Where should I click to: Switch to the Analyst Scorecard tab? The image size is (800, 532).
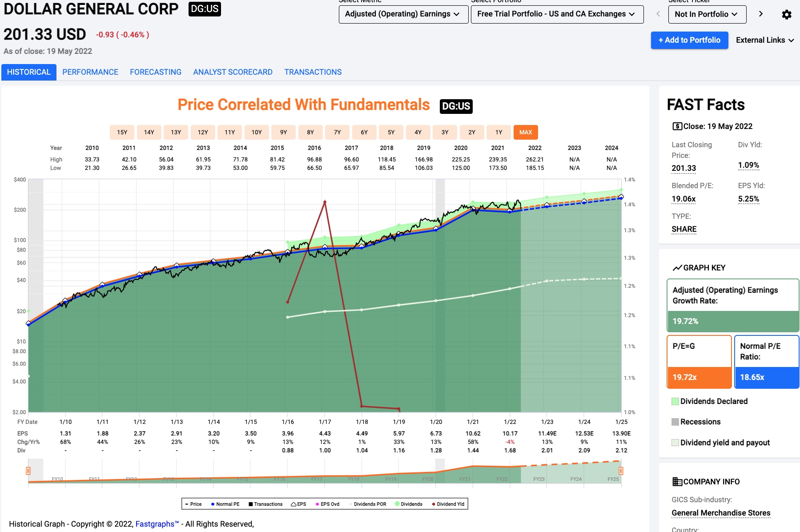tap(233, 72)
